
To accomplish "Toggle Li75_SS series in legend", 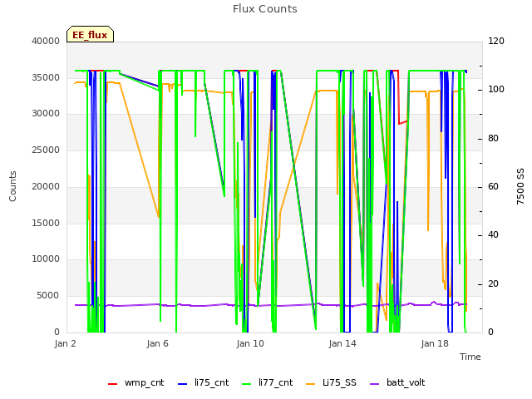I will pos(331,382).
